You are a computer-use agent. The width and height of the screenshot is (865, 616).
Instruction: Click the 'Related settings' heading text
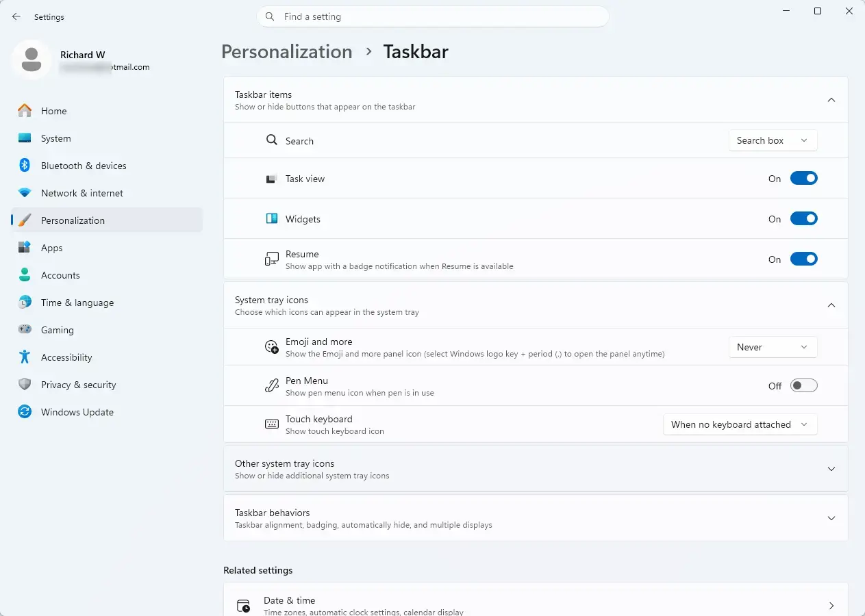click(x=258, y=570)
